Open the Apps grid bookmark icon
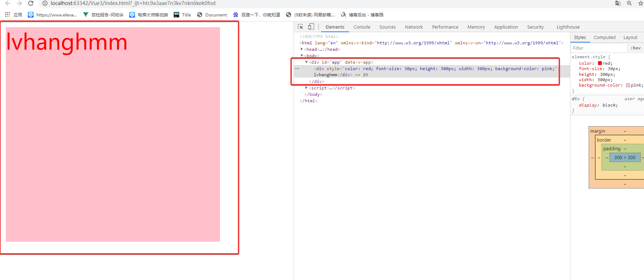 click(x=8, y=15)
